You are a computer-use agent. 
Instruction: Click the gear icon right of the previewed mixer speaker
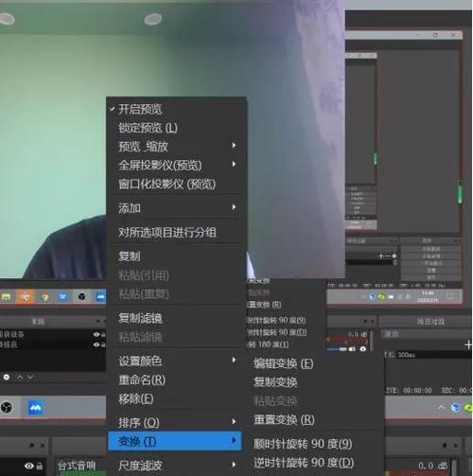(363, 348)
